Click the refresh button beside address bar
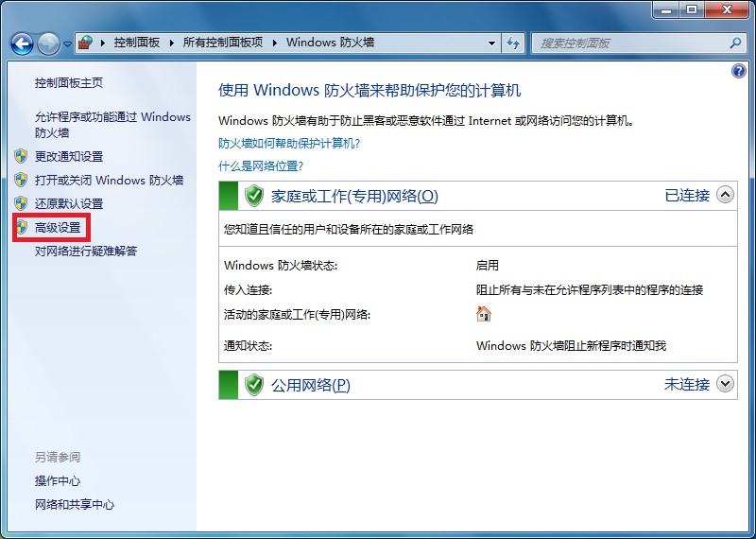Viewport: 756px width, 539px height. pyautogui.click(x=513, y=43)
